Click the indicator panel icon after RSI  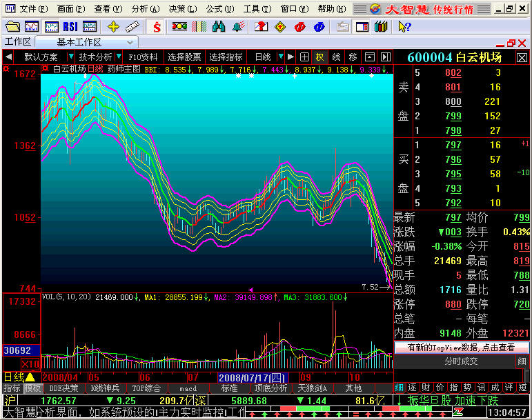coord(90,26)
